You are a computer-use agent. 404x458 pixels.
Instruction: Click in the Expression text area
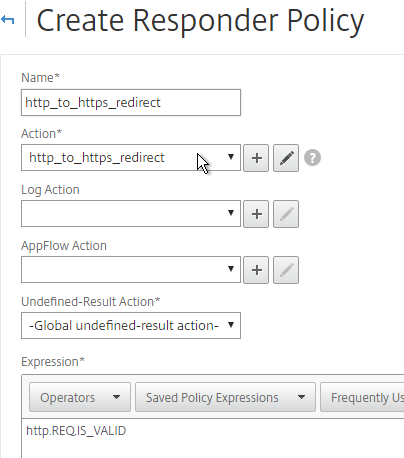point(213,438)
